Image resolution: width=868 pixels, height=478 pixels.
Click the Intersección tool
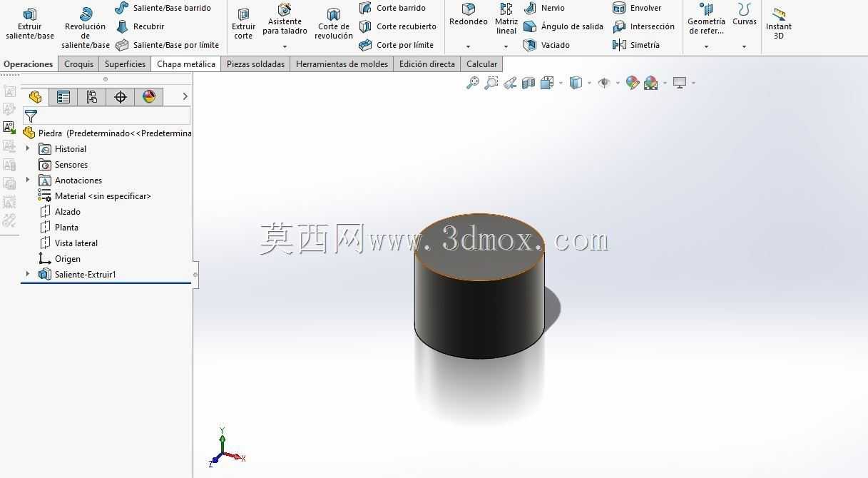coord(643,26)
